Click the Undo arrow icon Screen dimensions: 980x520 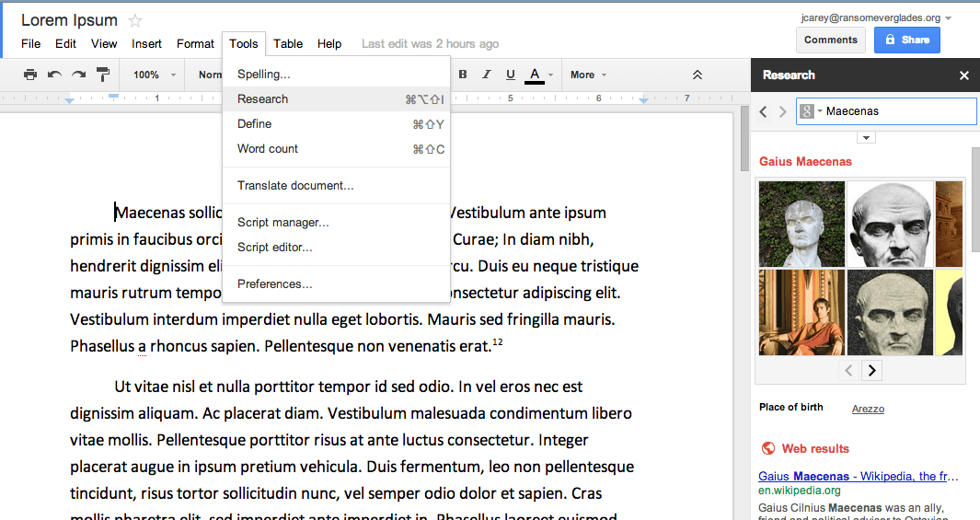pos(54,75)
